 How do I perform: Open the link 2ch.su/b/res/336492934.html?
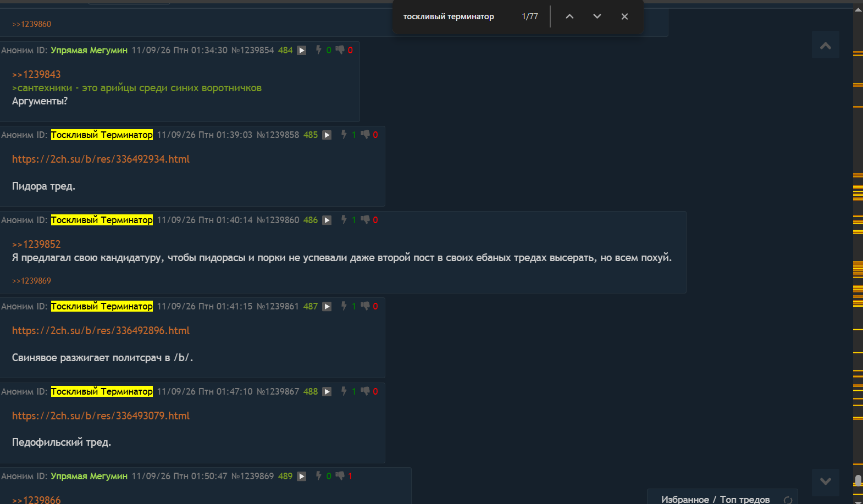click(101, 159)
